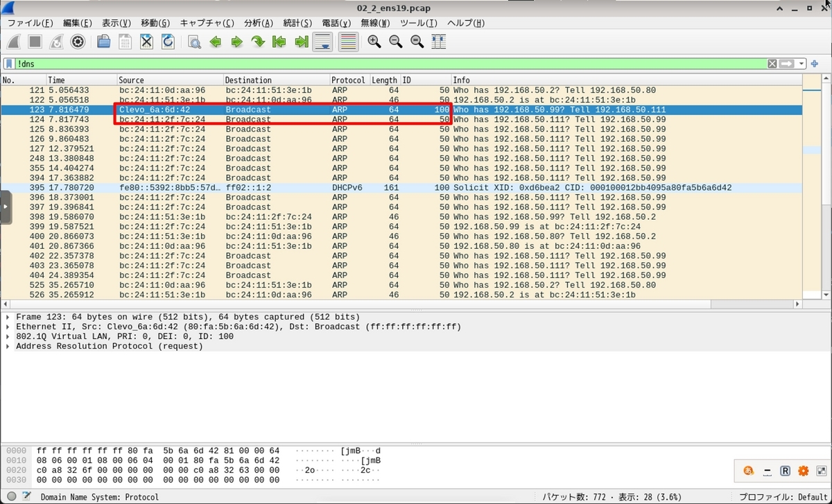
Task: Click the IME underscore input icon
Action: pos(768,471)
